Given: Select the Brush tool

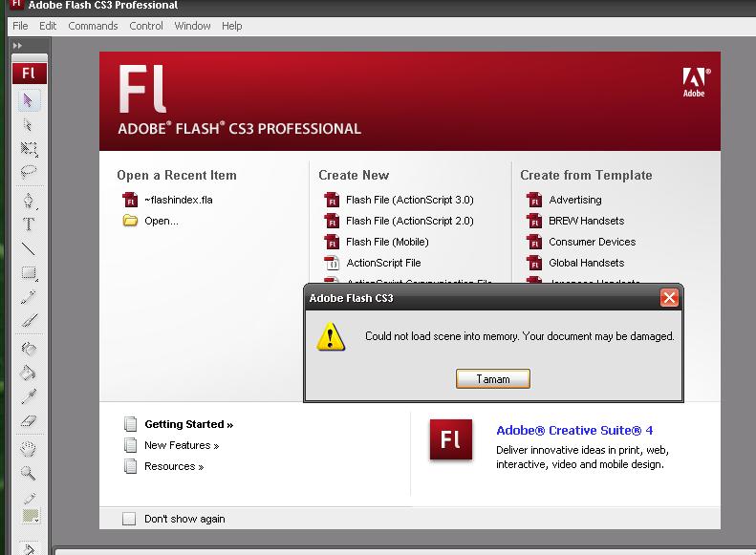Looking at the screenshot, I should [x=29, y=320].
